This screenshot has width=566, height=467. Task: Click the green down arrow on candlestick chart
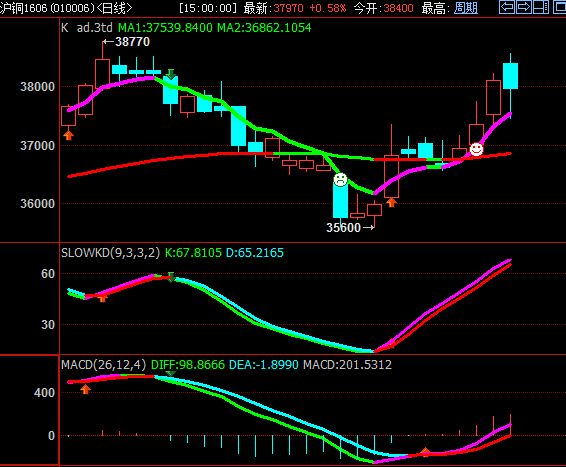point(171,74)
